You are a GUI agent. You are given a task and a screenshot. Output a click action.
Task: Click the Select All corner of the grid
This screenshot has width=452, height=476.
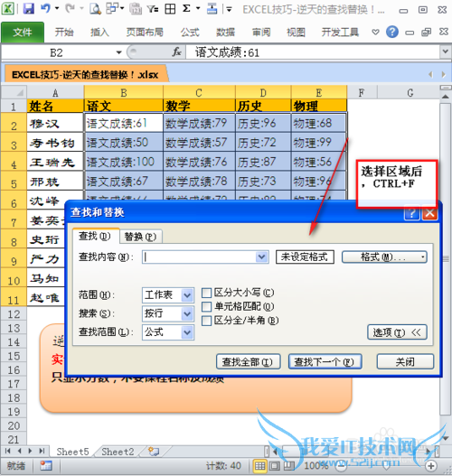[x=14, y=92]
